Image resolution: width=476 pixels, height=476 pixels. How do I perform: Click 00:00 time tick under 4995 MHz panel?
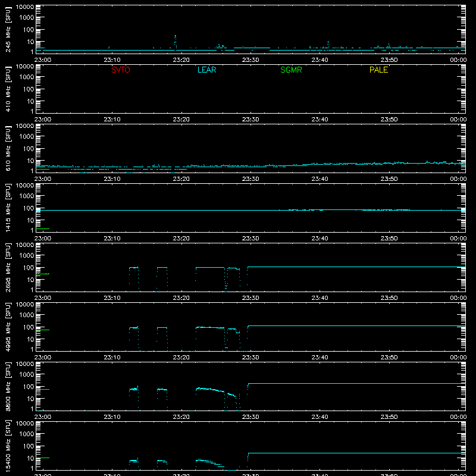click(x=458, y=358)
